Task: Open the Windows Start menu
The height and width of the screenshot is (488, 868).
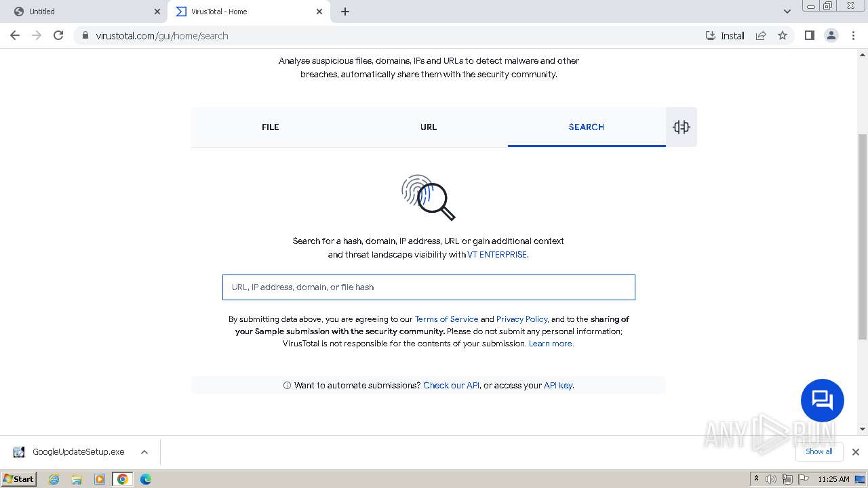Action: click(x=19, y=479)
